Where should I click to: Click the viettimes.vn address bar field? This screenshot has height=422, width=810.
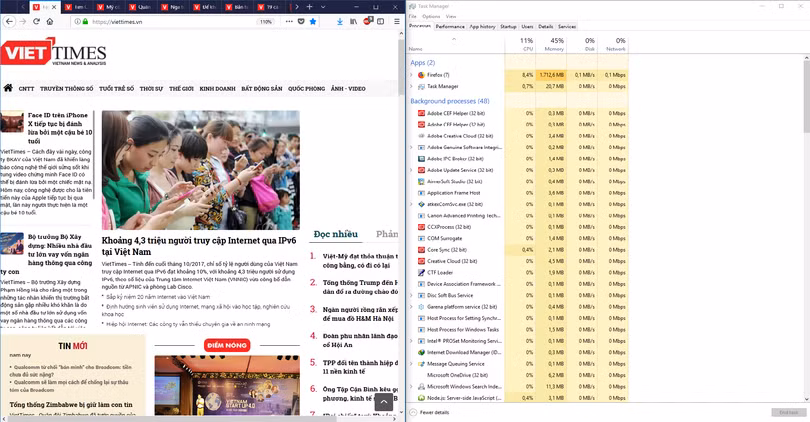(160, 20)
